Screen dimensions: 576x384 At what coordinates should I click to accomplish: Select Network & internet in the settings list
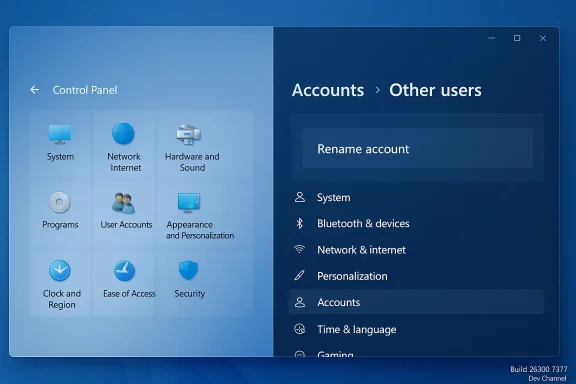416,250
